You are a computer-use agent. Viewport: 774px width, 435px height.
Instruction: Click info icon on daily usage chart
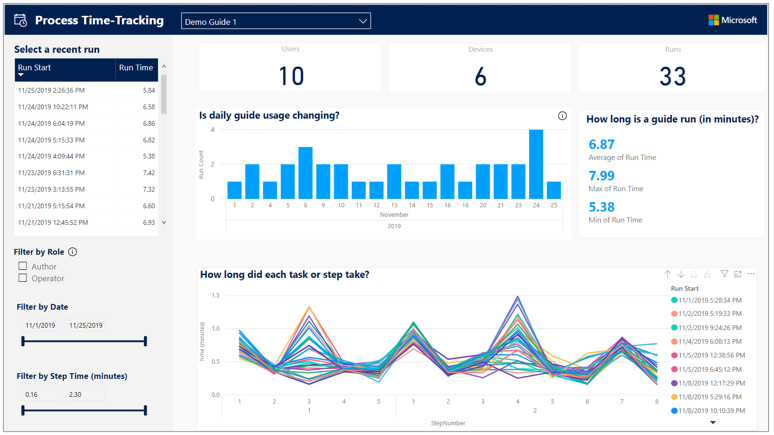tap(562, 116)
